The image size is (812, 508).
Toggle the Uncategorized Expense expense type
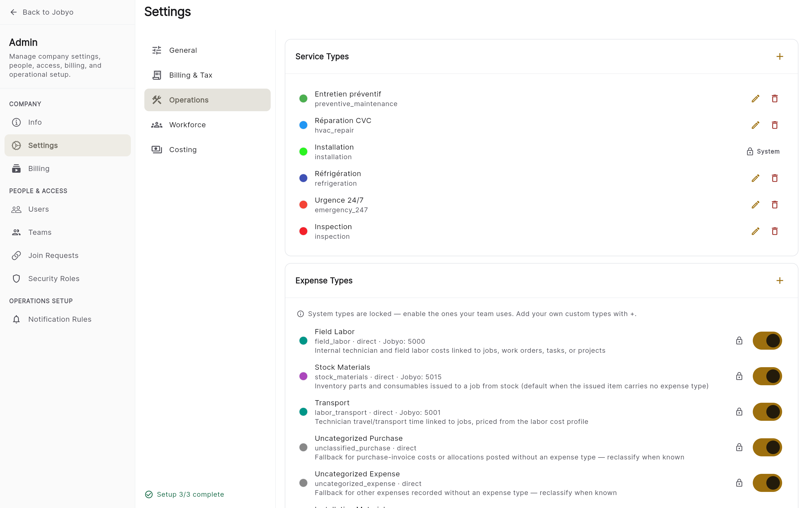pos(767,483)
